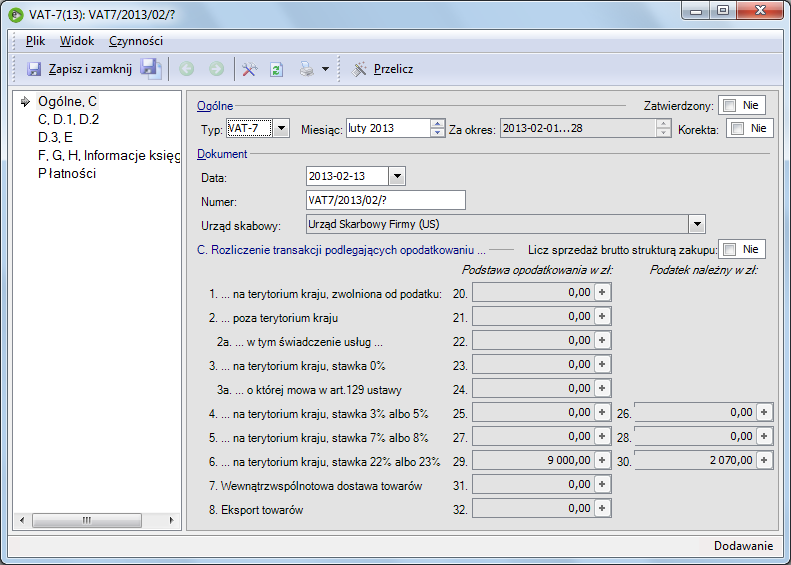Click the Data field showing 2013-02-13
Screen dimensions: 791x565
(348, 177)
